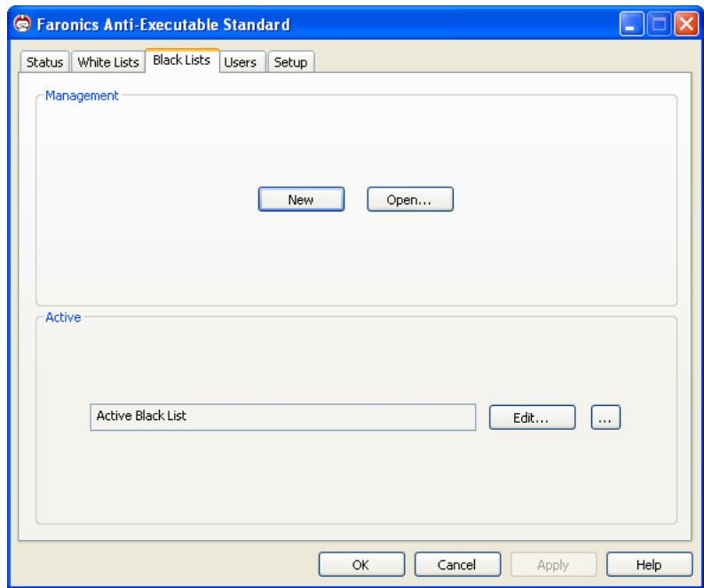Browse with the ellipsis button

tap(605, 417)
